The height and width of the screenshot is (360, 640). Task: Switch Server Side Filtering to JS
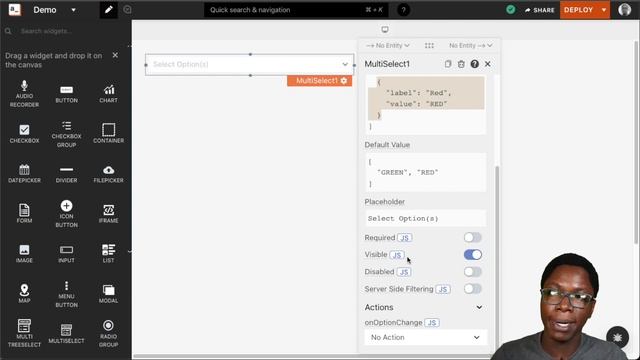(x=443, y=289)
